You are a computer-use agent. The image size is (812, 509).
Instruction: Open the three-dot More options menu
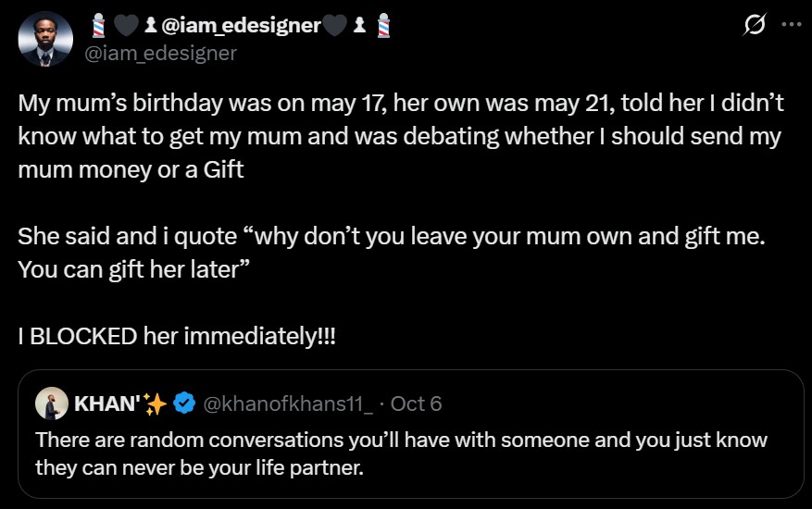coord(791,26)
